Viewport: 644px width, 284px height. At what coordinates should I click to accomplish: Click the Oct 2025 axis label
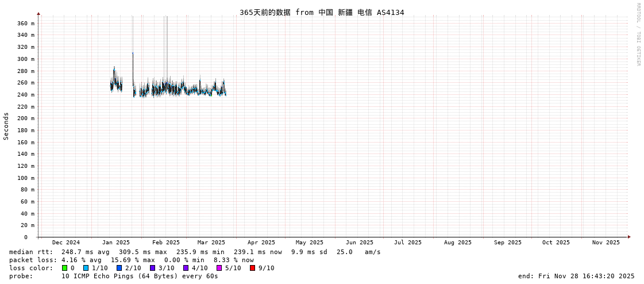pos(556,243)
